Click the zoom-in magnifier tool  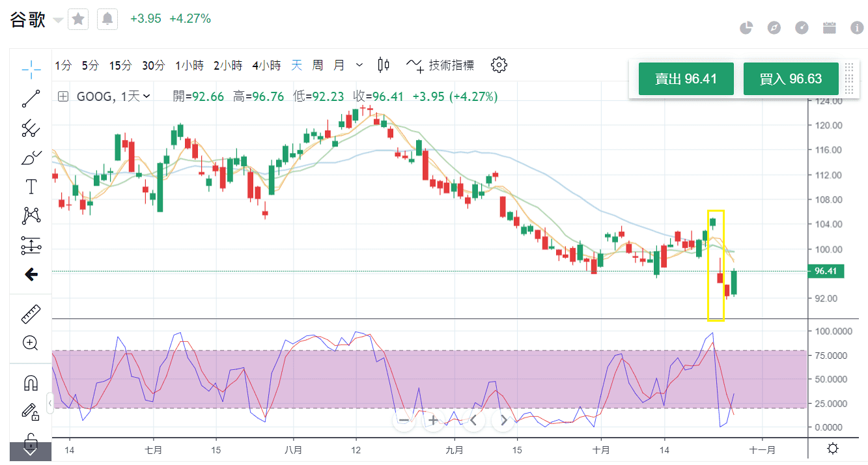click(x=31, y=343)
